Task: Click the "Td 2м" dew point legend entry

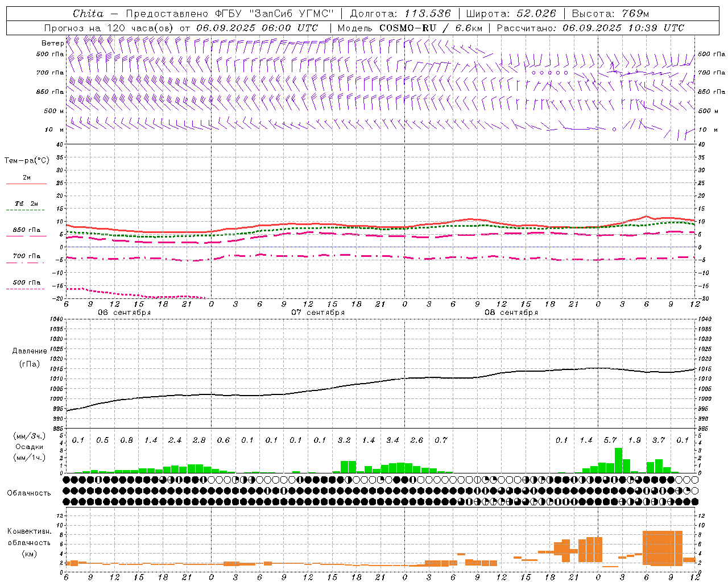Action: (x=27, y=203)
